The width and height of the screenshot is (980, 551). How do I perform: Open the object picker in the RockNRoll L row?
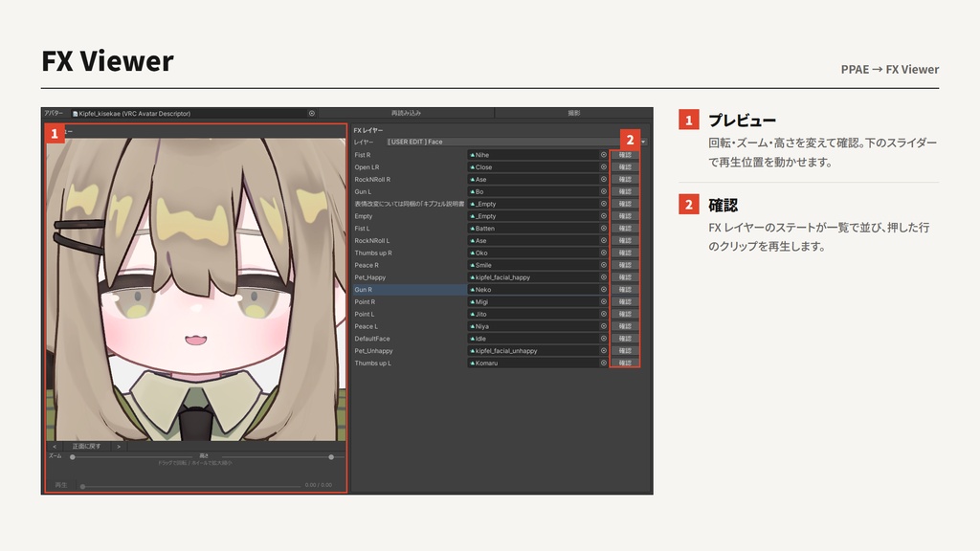pos(604,240)
